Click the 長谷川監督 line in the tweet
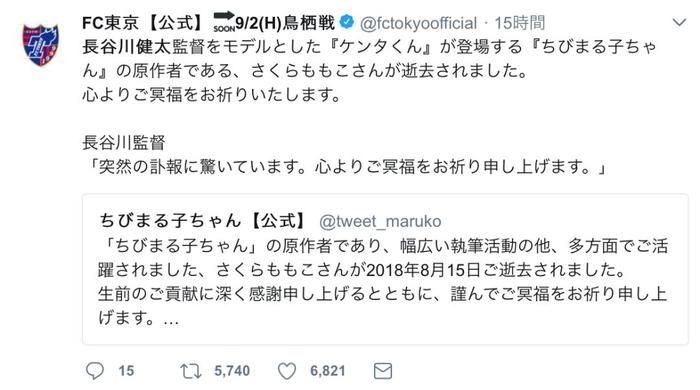The height and width of the screenshot is (390, 700). coord(124,143)
